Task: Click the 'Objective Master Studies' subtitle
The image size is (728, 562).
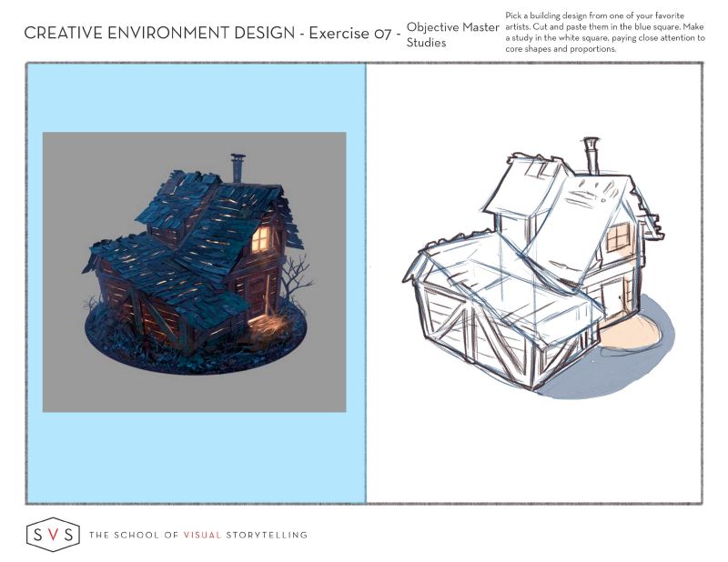Action: tap(452, 35)
